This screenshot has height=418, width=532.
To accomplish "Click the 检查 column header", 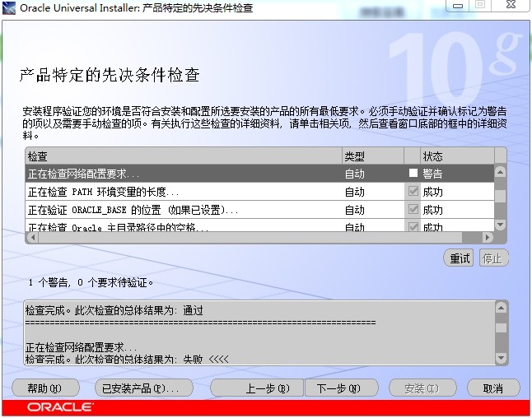I will point(184,156).
